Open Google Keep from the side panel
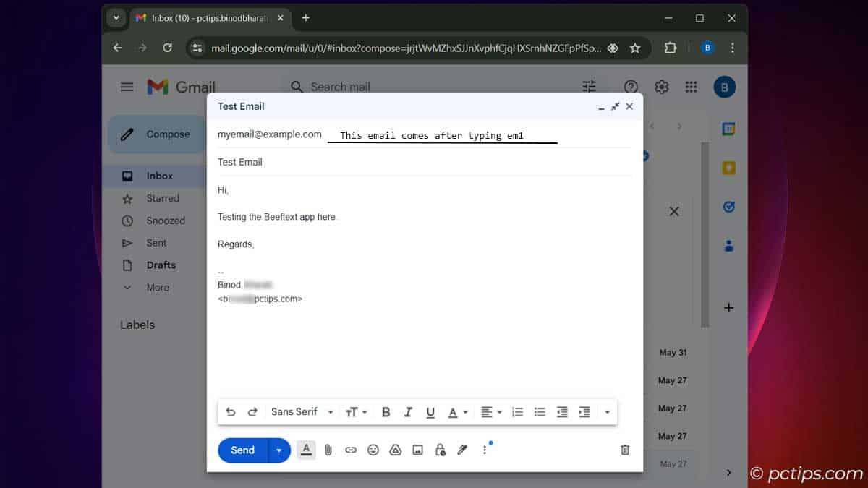Screen dimensions: 868x488 (x=728, y=166)
